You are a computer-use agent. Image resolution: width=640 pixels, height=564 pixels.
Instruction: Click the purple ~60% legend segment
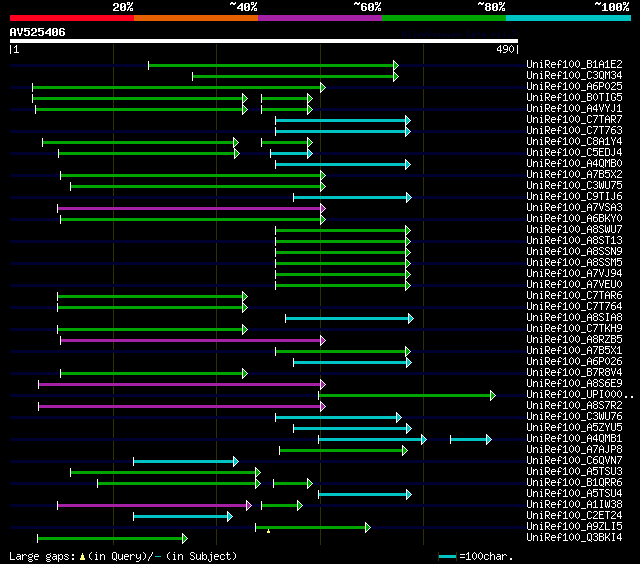click(x=320, y=18)
